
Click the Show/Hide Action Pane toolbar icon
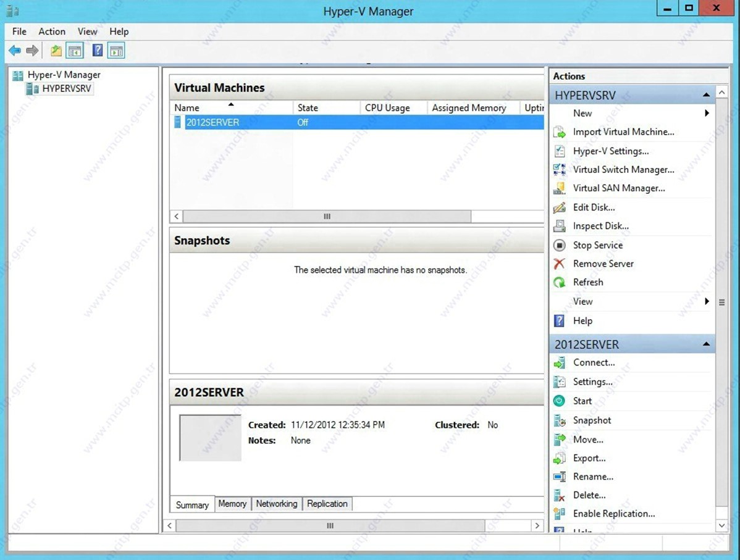tap(116, 51)
